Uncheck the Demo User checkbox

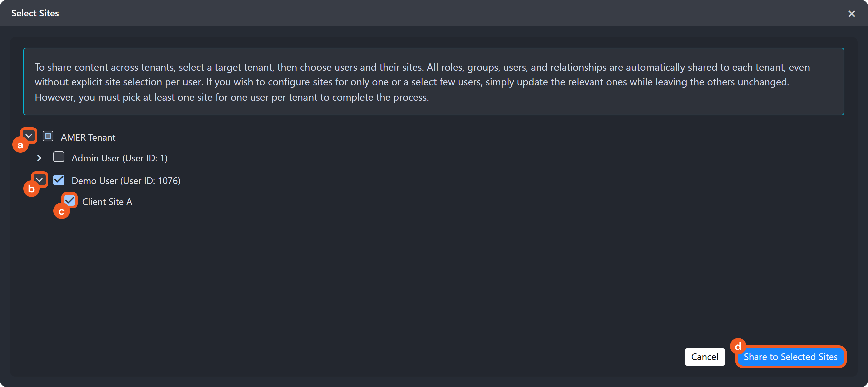coord(59,180)
